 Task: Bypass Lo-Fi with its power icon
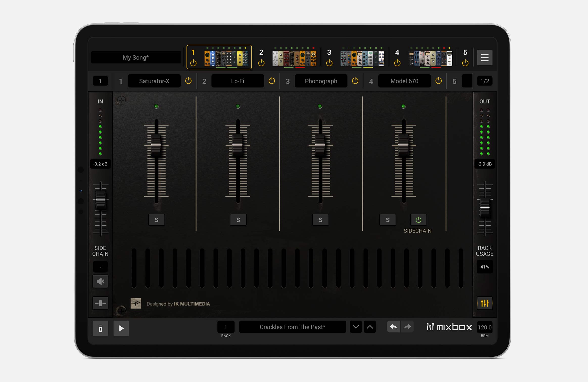(x=272, y=81)
